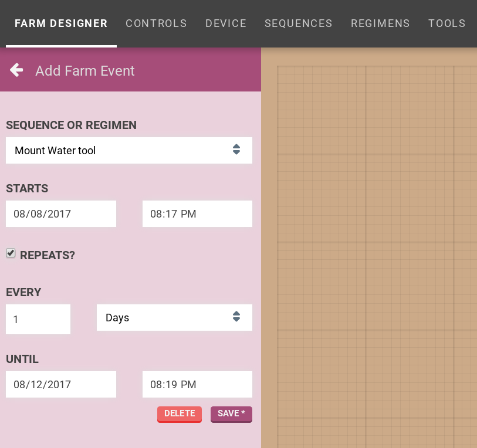The height and width of the screenshot is (448, 477).
Task: Go to the Sequences tab
Action: pos(298,23)
